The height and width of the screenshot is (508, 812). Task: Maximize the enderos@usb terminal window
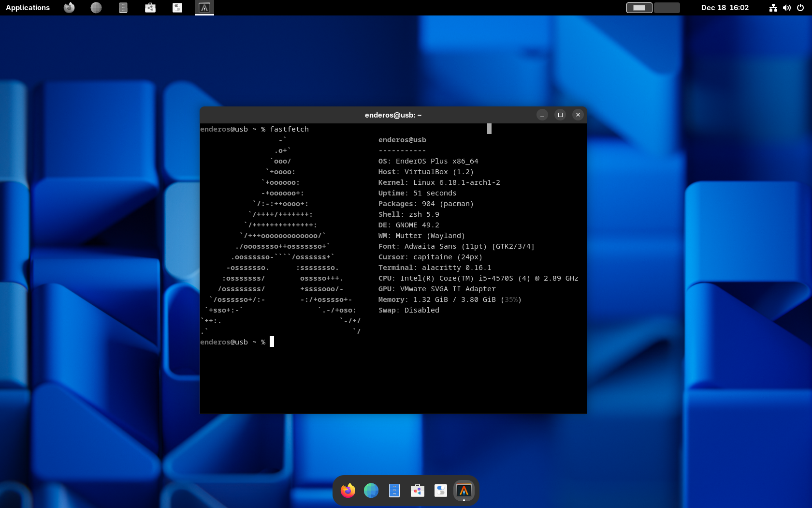coord(560,115)
